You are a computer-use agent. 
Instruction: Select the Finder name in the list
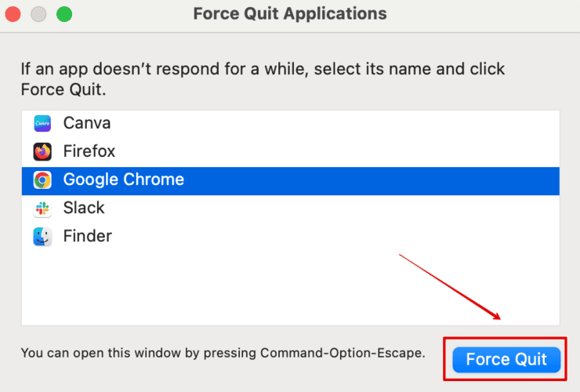(88, 236)
